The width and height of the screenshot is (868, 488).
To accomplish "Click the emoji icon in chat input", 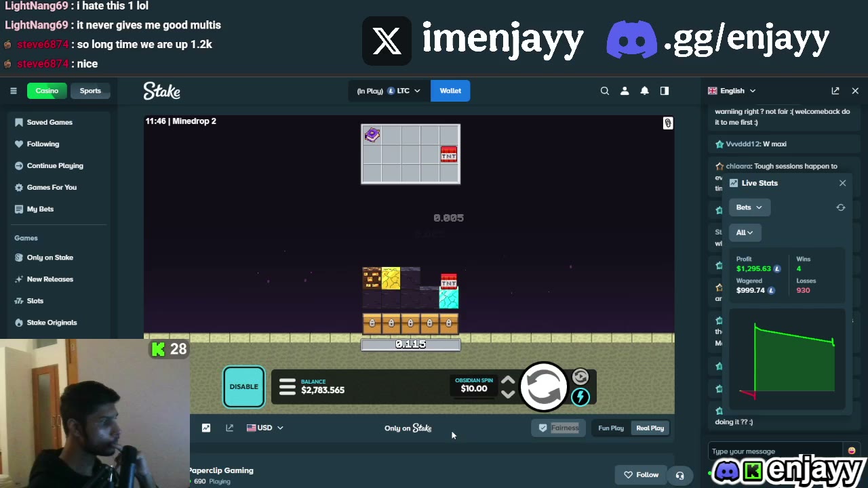I will tap(852, 451).
